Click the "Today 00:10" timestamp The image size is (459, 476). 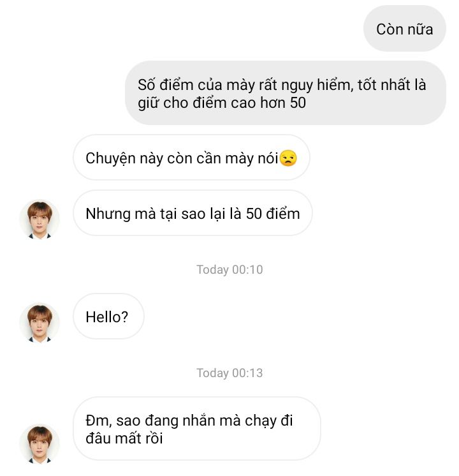point(229,269)
